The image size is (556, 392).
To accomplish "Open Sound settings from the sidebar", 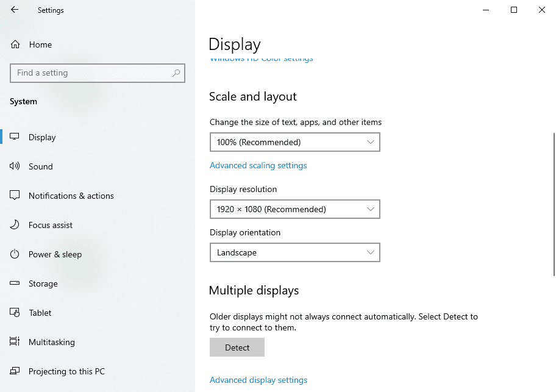I will click(41, 166).
